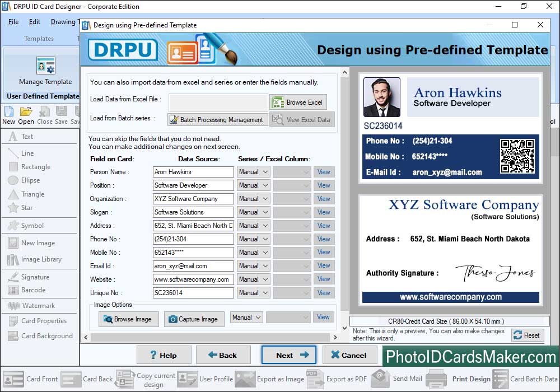
Task: Open Organization data source dropdown
Action: tap(253, 198)
